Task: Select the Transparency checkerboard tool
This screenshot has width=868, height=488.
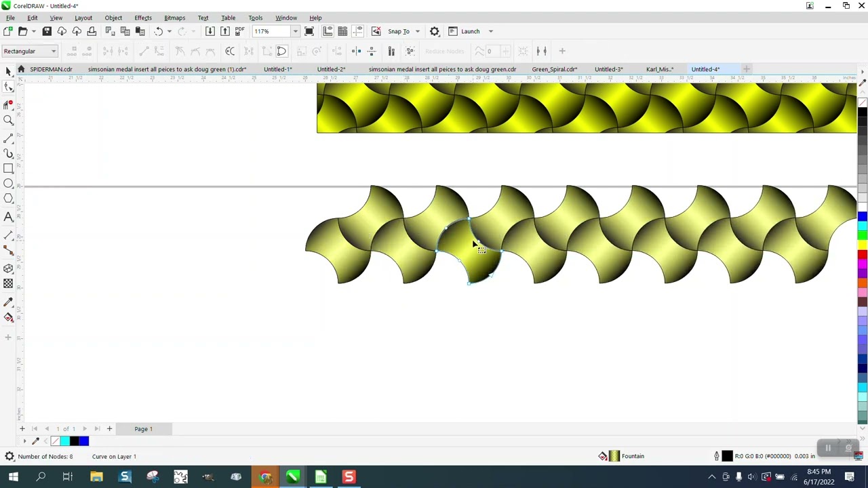Action: click(x=8, y=283)
